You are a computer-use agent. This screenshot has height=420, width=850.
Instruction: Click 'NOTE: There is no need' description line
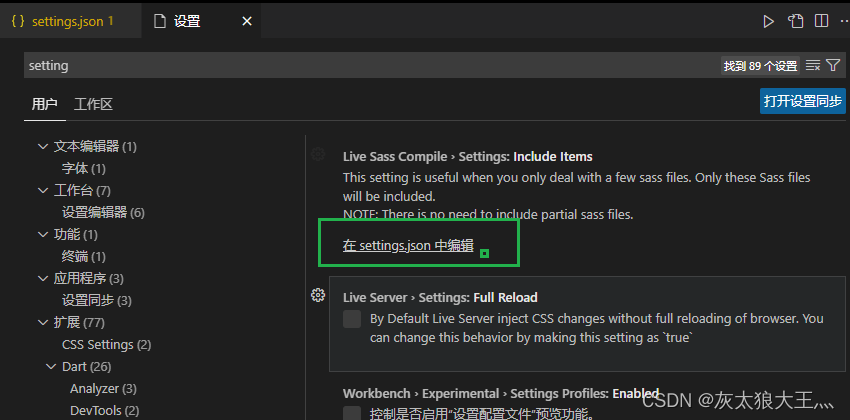click(x=488, y=215)
